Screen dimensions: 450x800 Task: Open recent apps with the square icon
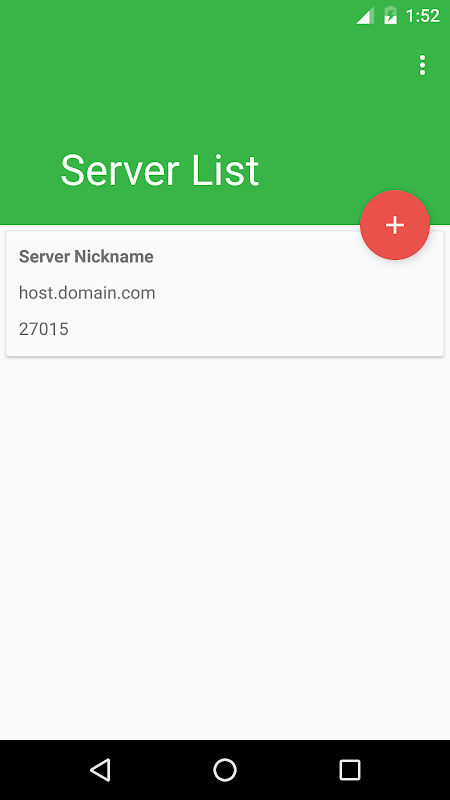[349, 769]
